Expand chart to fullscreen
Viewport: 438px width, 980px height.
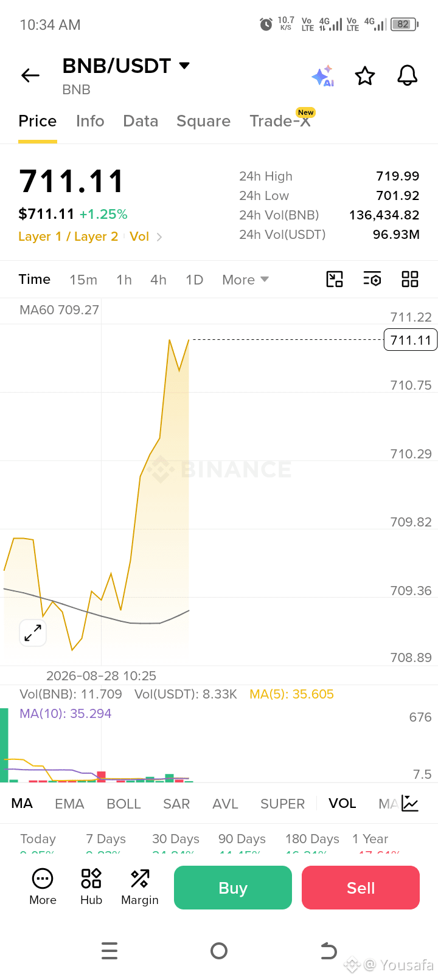tap(33, 633)
